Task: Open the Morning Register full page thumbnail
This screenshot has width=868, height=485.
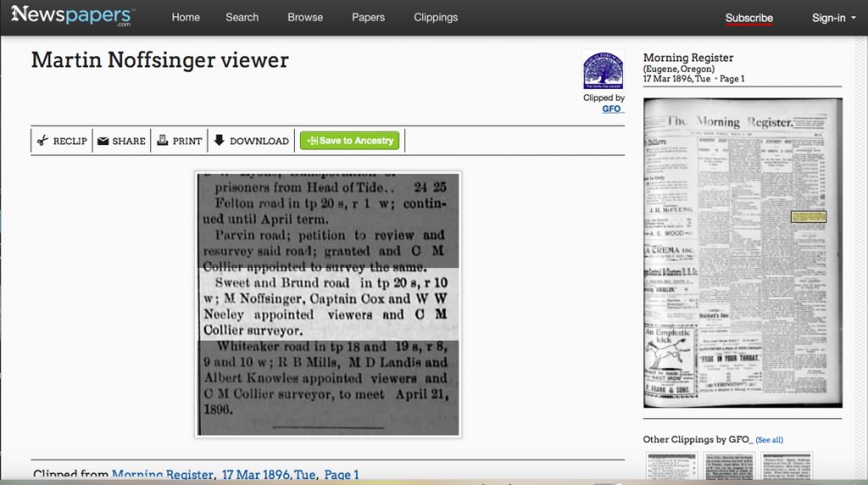Action: pyautogui.click(x=743, y=253)
